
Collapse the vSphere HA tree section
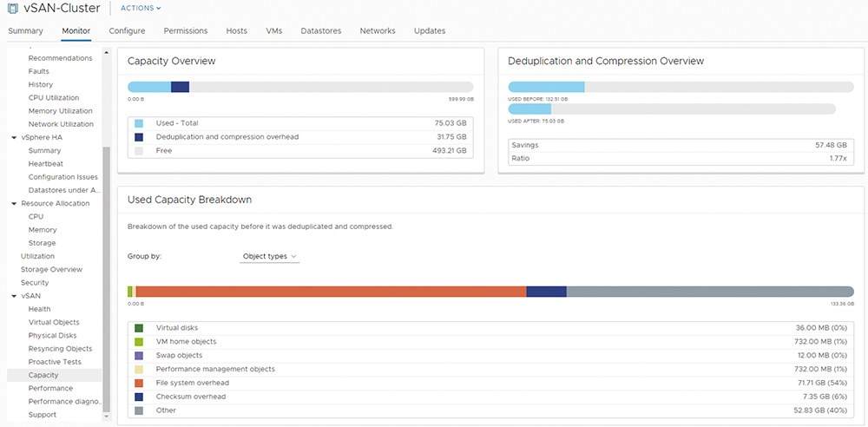(x=14, y=137)
